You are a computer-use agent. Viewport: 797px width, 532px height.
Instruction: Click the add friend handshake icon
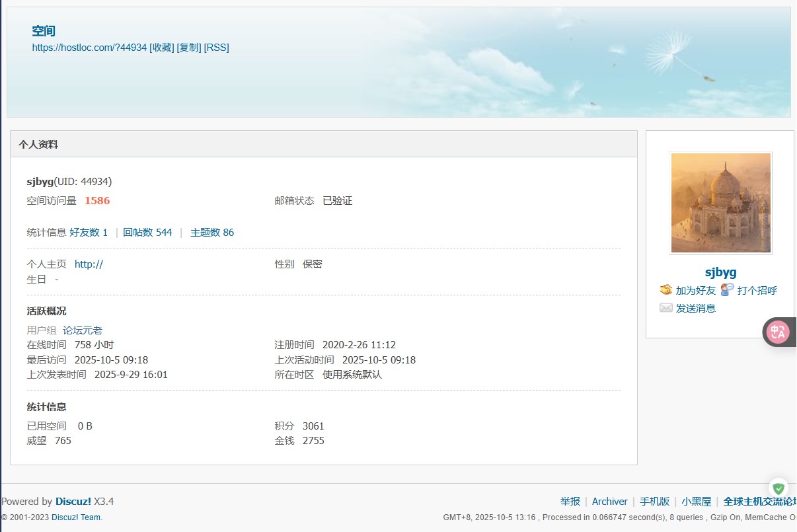(666, 290)
